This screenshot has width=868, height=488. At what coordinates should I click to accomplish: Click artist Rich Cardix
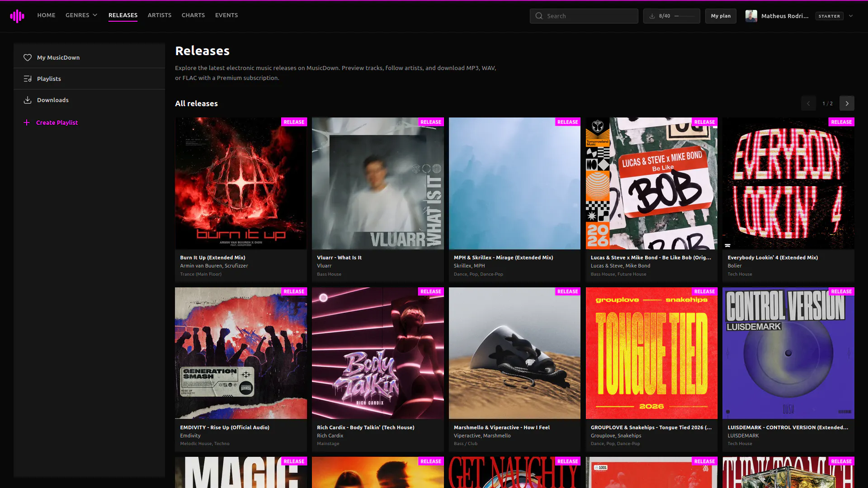pyautogui.click(x=330, y=436)
